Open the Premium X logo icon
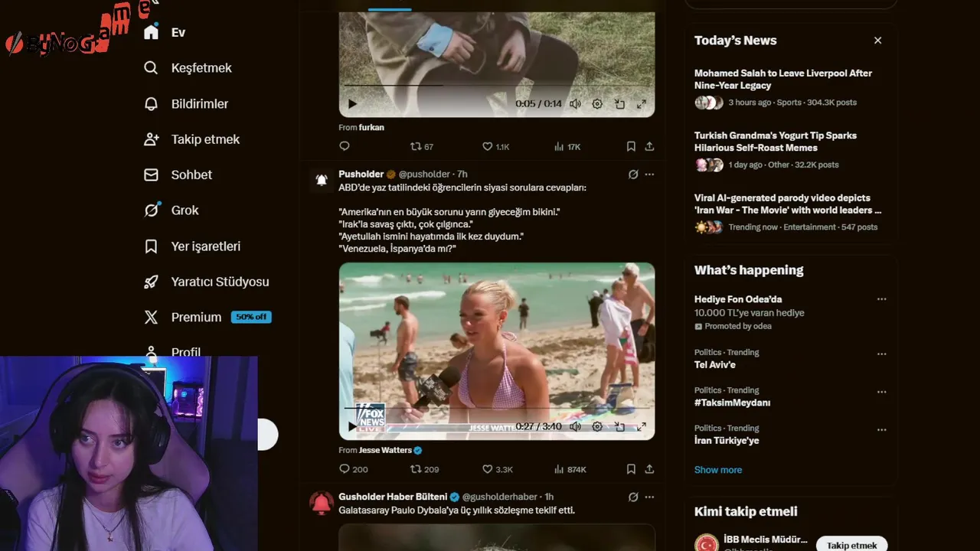Viewport: 980px width, 551px height. (x=151, y=317)
